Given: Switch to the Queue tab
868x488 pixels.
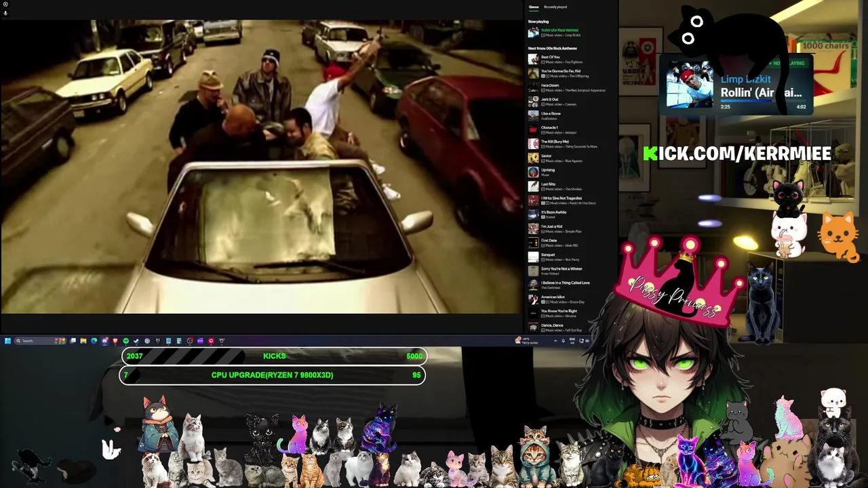Looking at the screenshot, I should coord(534,7).
